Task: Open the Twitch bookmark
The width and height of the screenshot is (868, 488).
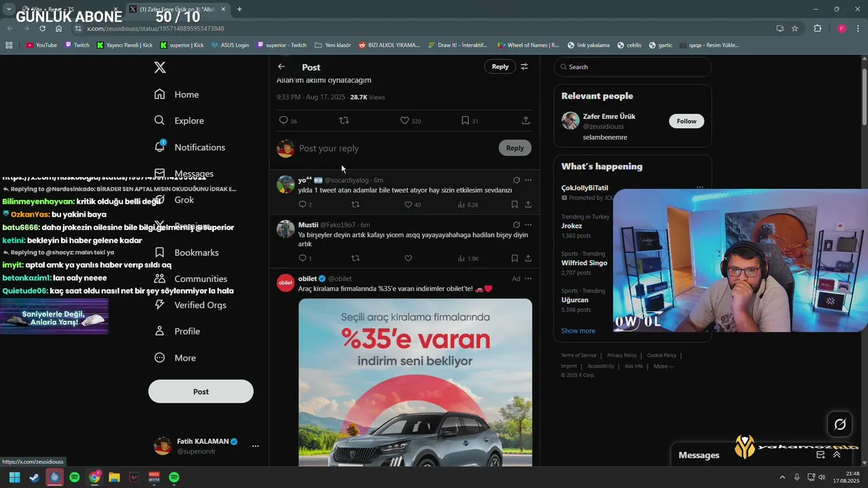Action: 77,45
